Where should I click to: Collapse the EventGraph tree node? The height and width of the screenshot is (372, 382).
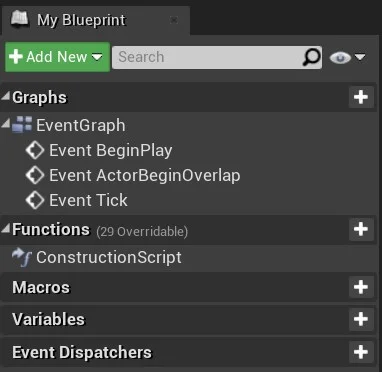point(5,124)
